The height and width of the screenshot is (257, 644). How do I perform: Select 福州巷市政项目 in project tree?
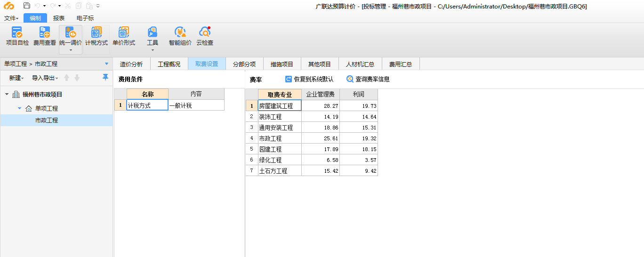point(42,95)
